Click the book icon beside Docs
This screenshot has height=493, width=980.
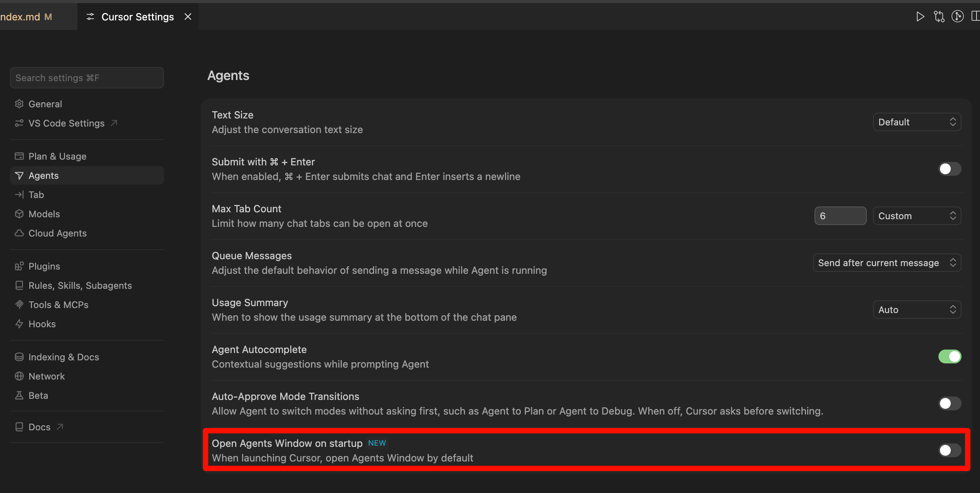pos(19,427)
